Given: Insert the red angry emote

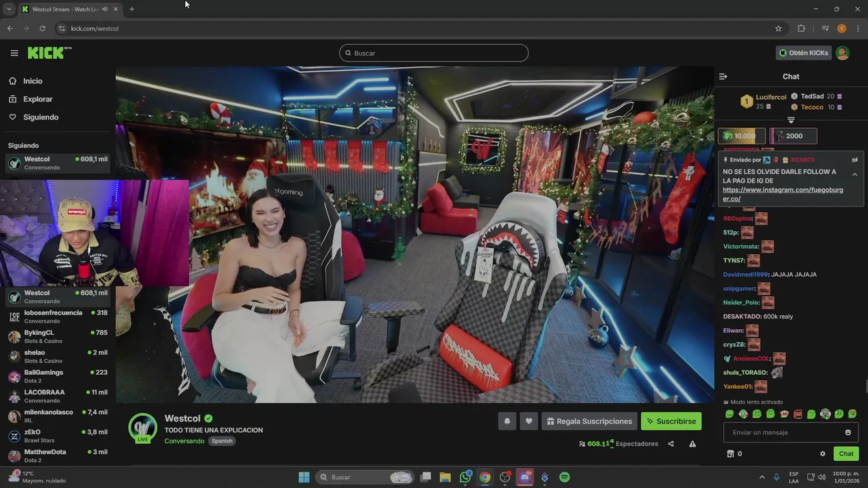Looking at the screenshot, I should coord(797,414).
